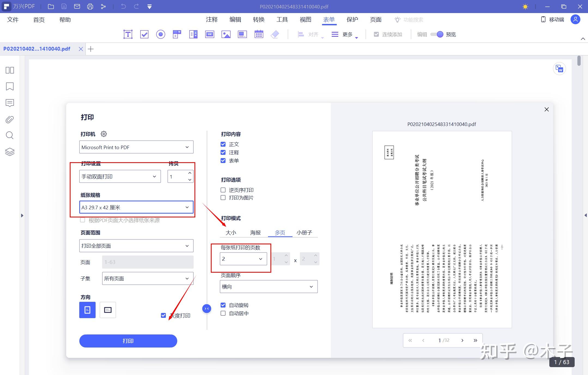
Task: Click the undo arrow icon
Action: (123, 6)
